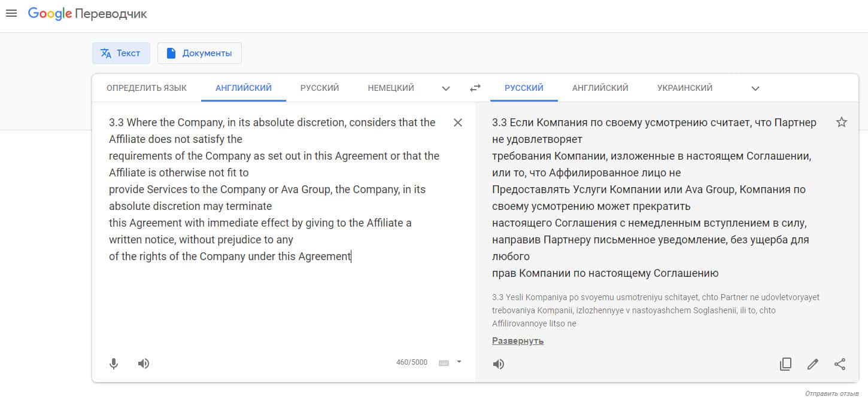The width and height of the screenshot is (868, 400).
Task: Select Немецкий as source language
Action: tap(391, 88)
